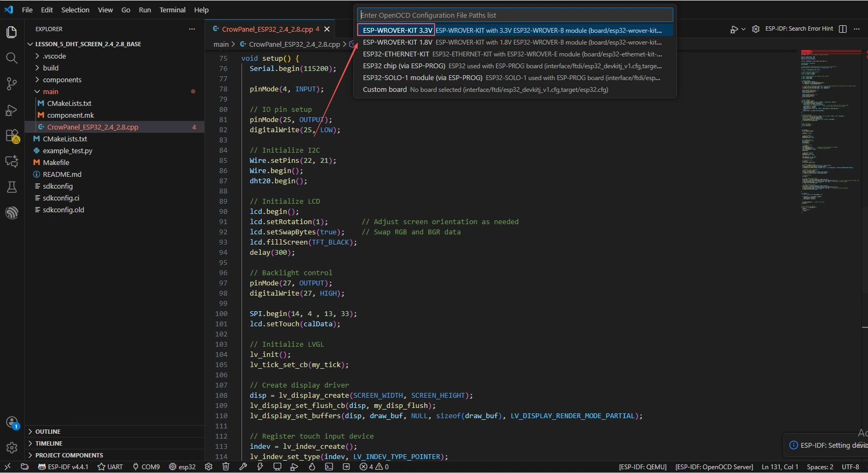Viewport: 868px width, 473px height.
Task: Click the flash device lightning icon
Action: click(260, 467)
